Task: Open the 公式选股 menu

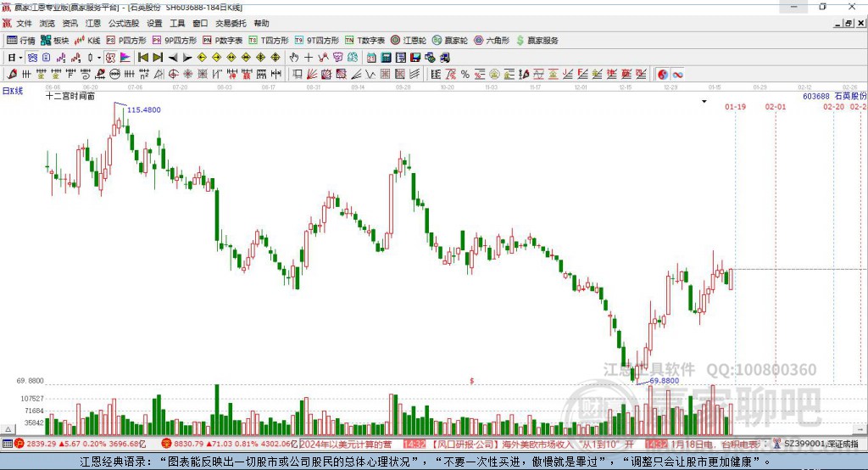Action: pos(124,23)
